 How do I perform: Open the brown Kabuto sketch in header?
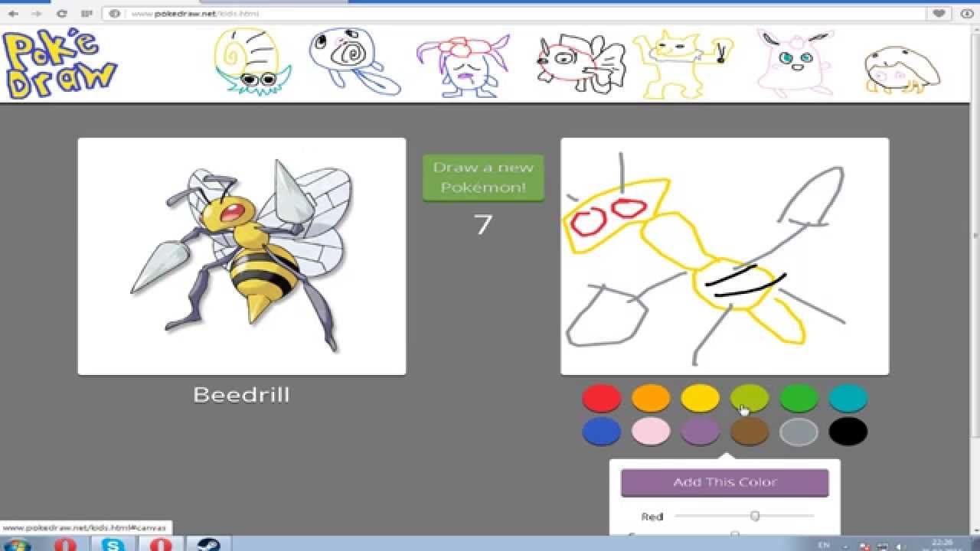[902, 70]
